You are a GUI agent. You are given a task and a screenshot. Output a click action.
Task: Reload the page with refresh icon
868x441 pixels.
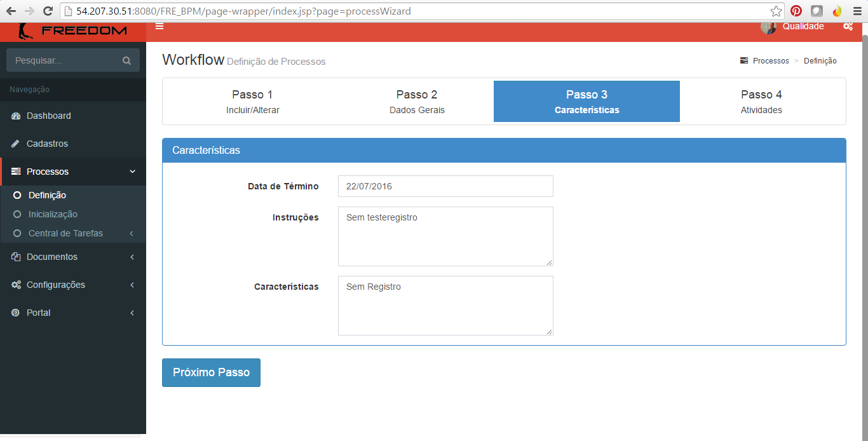pyautogui.click(x=48, y=11)
